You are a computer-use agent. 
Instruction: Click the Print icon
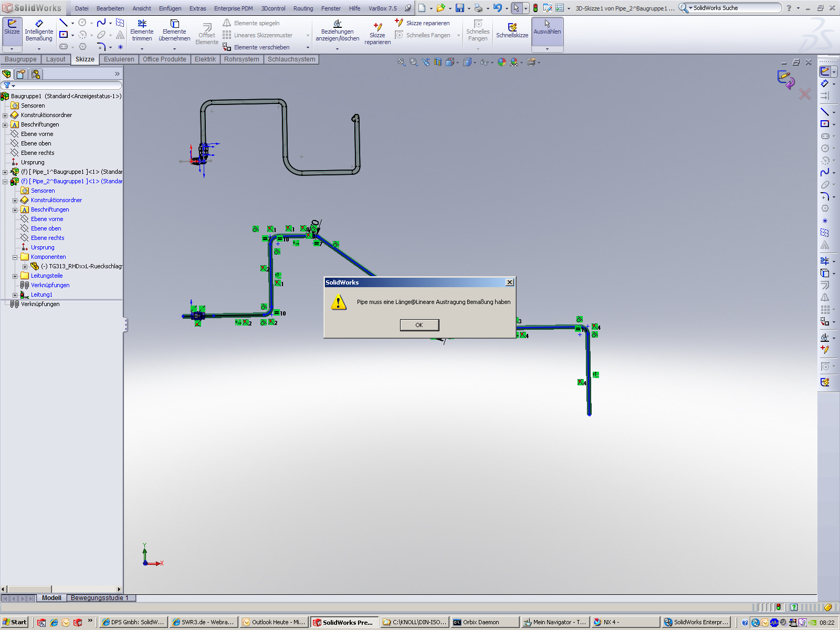[x=478, y=8]
